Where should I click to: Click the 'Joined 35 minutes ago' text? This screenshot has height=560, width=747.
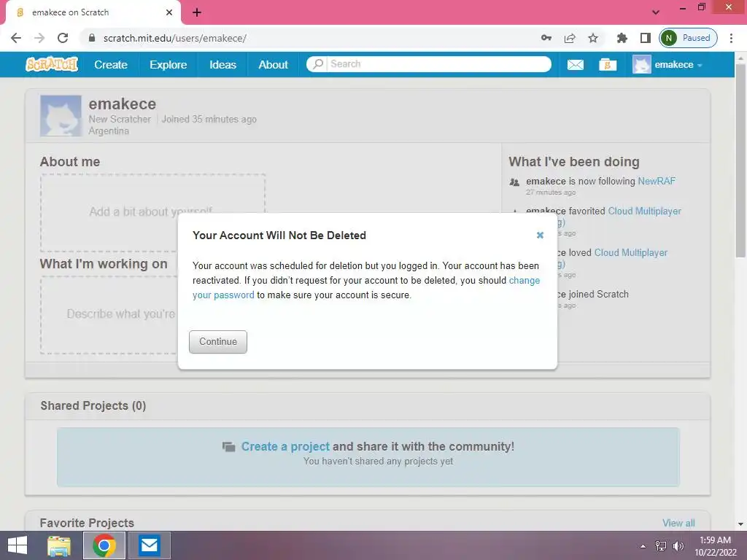click(209, 119)
